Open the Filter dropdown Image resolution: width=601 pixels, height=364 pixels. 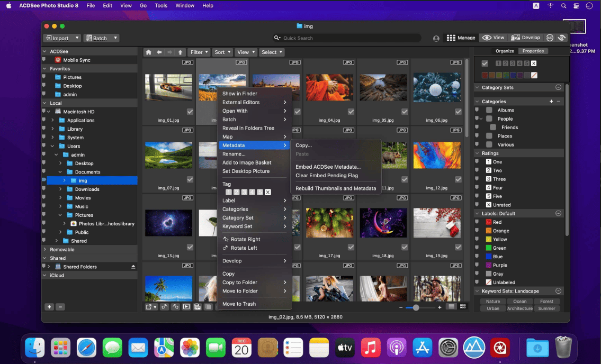pos(199,52)
